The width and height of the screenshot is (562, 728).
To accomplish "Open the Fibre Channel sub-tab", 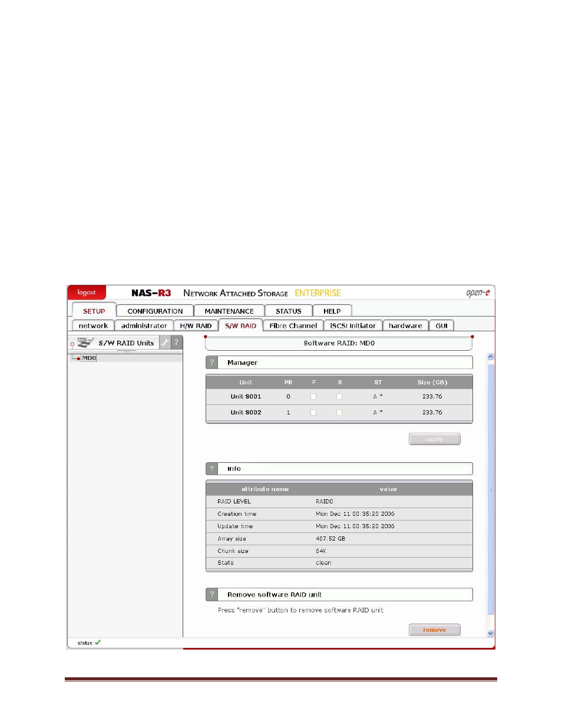I will [x=293, y=325].
